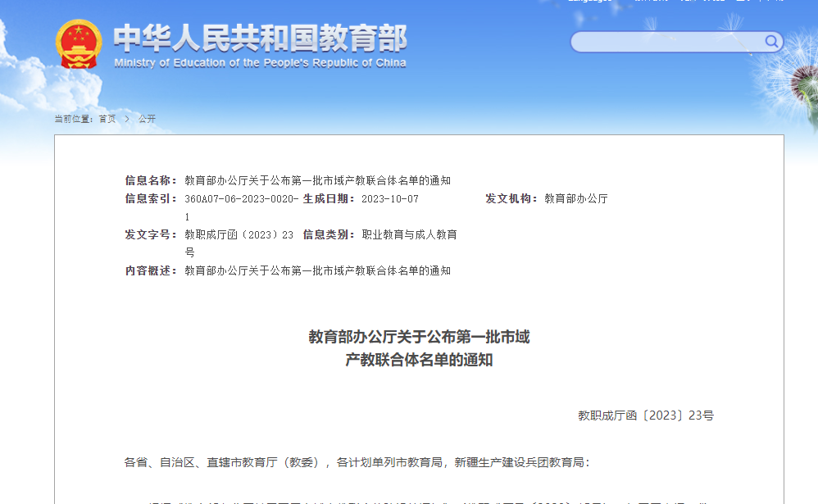Click the 中华人民共和国教育部 site title
Image resolution: width=818 pixels, height=504 pixels.
(260, 38)
